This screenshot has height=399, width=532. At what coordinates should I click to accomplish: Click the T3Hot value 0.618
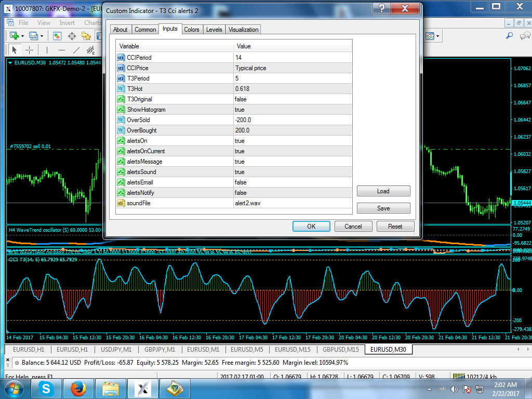(242, 88)
